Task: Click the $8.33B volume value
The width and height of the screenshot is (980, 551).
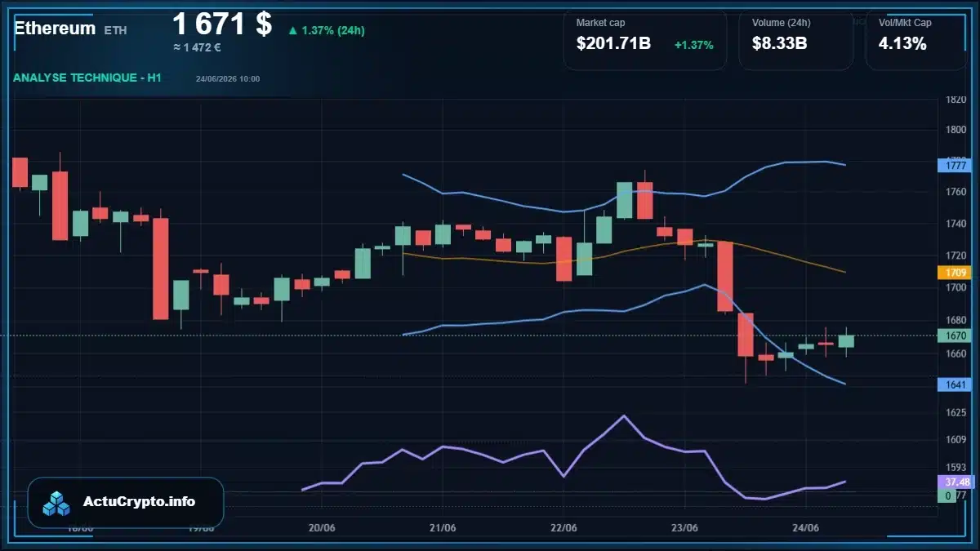Action: pyautogui.click(x=780, y=44)
